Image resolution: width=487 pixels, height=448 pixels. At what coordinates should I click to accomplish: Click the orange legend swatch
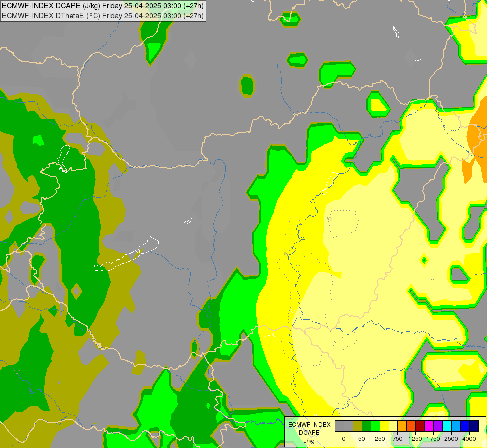(x=402, y=426)
